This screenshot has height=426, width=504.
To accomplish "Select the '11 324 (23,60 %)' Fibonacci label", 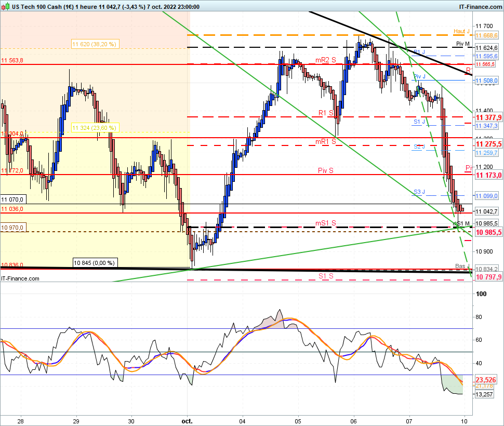I will (x=95, y=128).
